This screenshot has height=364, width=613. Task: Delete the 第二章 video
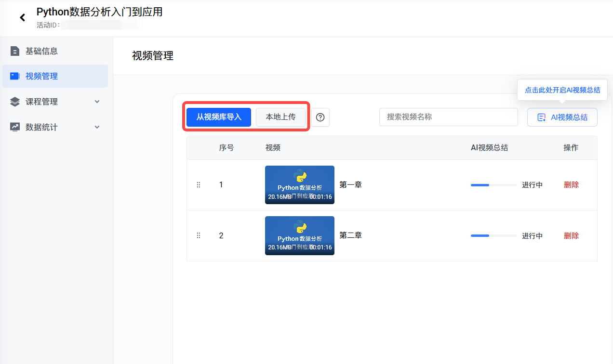[x=572, y=235]
